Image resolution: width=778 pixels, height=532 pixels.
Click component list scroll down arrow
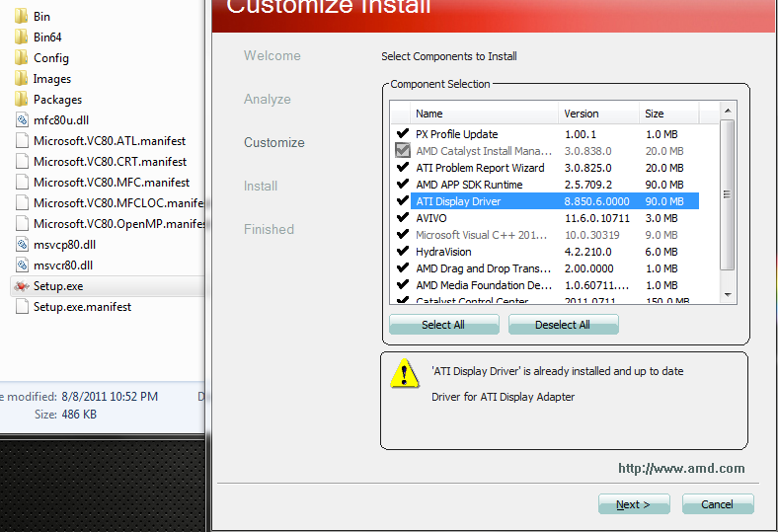point(728,294)
